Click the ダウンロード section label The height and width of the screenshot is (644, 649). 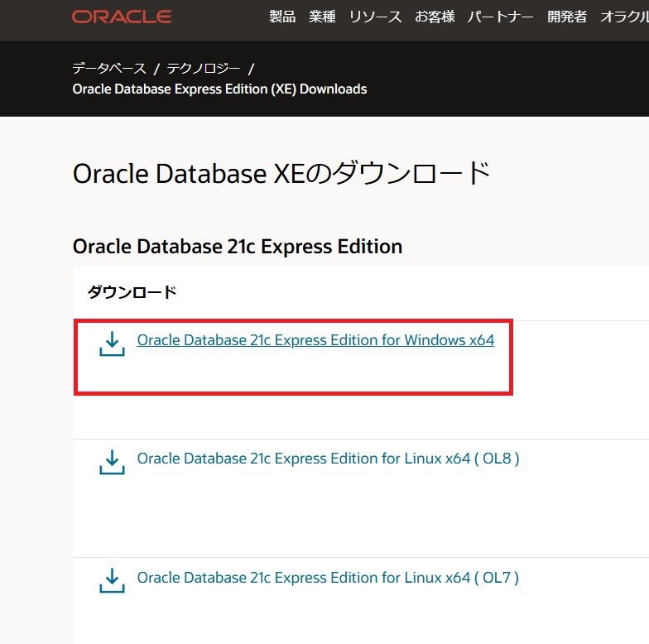132,292
